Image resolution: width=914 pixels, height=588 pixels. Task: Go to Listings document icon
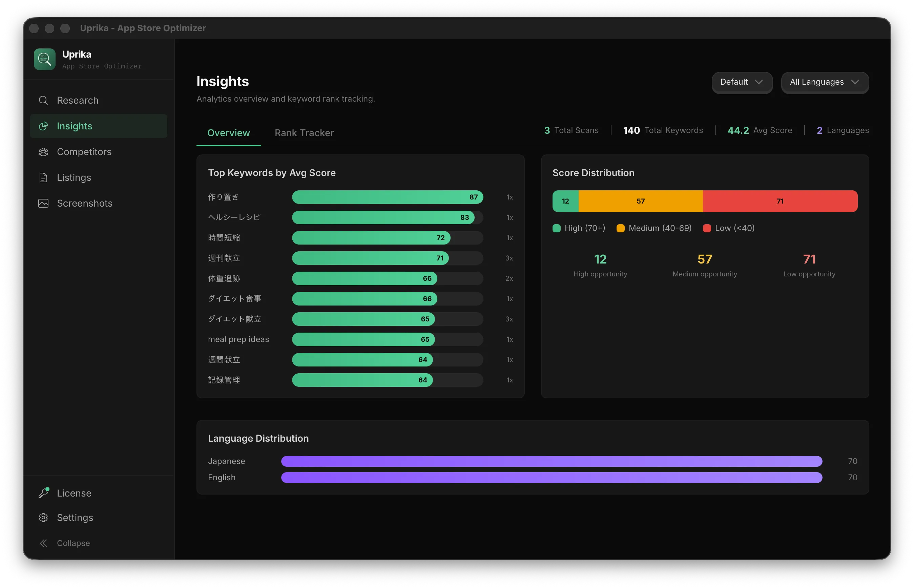click(x=43, y=177)
